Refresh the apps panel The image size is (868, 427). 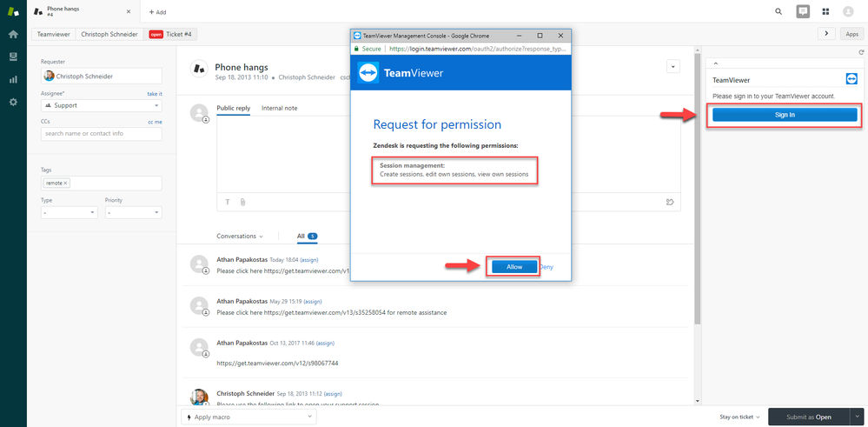[861, 52]
